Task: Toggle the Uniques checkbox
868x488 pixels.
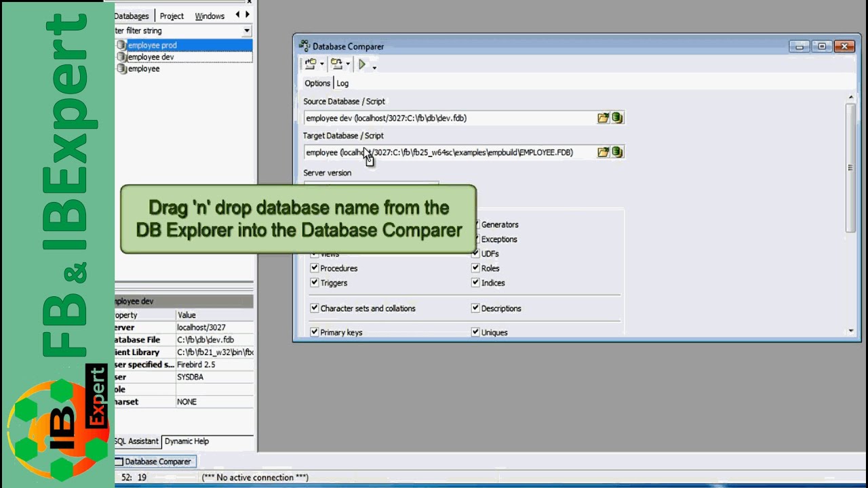Action: coord(476,333)
